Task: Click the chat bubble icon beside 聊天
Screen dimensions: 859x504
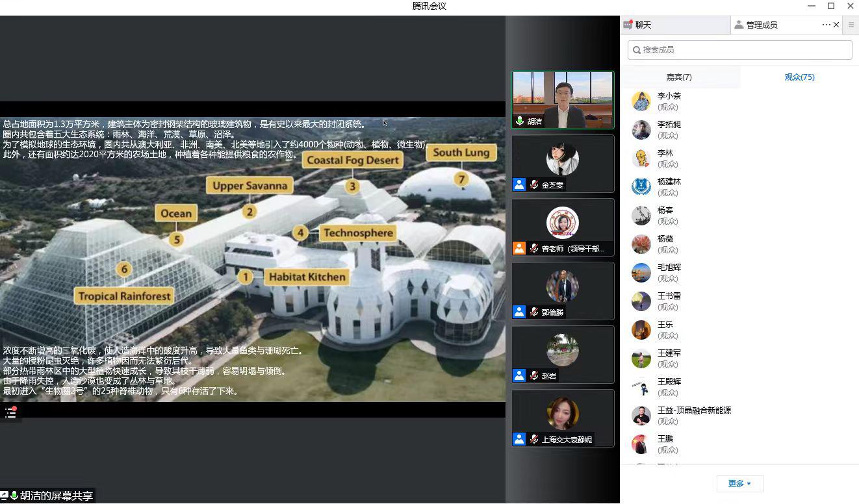Action: click(628, 25)
